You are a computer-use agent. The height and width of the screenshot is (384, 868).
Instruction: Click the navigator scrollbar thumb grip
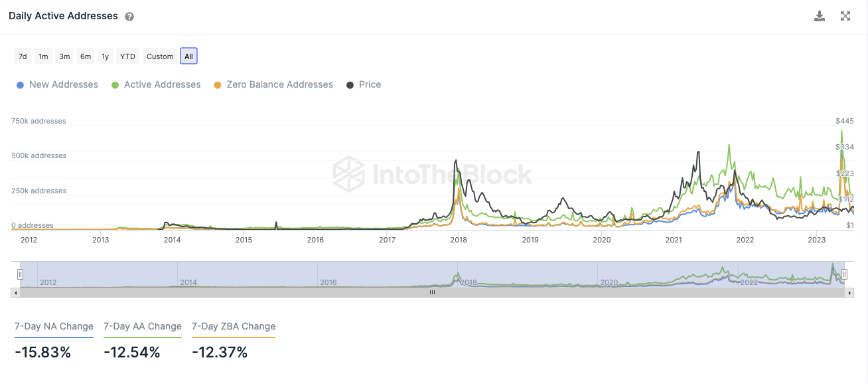tap(432, 292)
